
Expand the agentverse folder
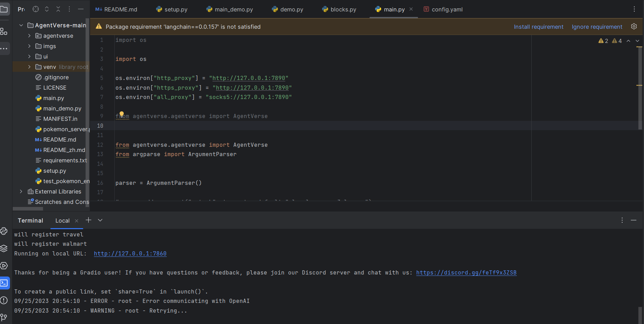click(29, 36)
